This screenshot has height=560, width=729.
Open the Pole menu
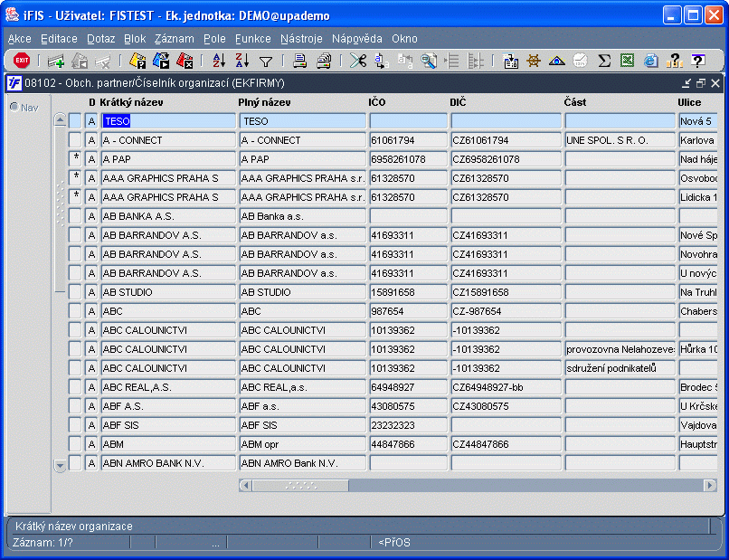click(x=214, y=39)
